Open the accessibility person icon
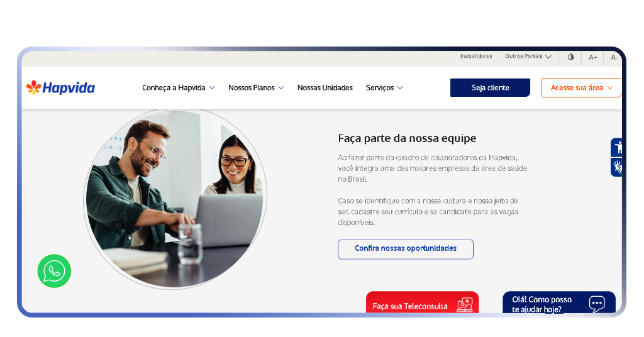The image size is (644, 337). click(x=617, y=147)
